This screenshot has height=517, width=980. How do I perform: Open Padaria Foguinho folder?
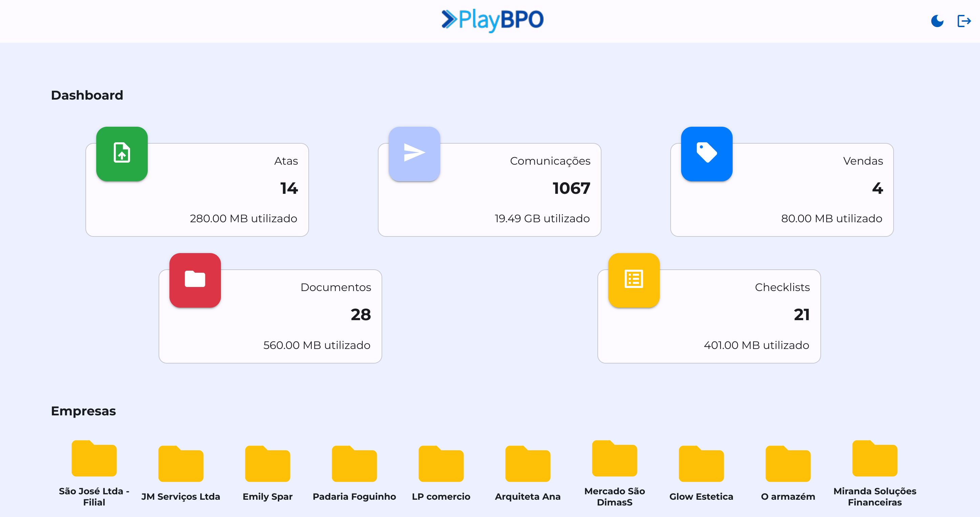point(354,464)
